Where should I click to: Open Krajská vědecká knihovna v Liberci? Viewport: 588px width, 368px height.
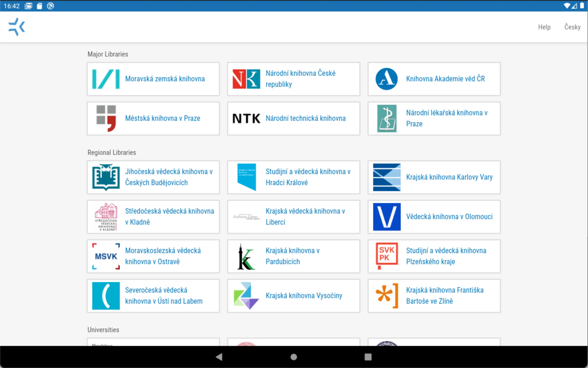(305, 217)
